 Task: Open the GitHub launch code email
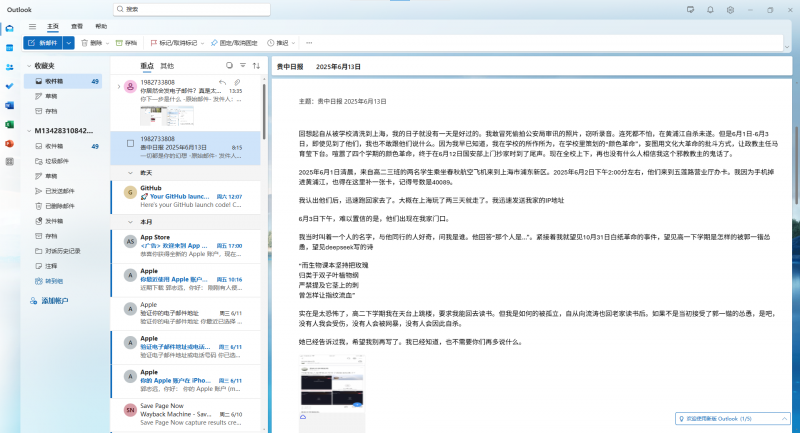tap(186, 197)
